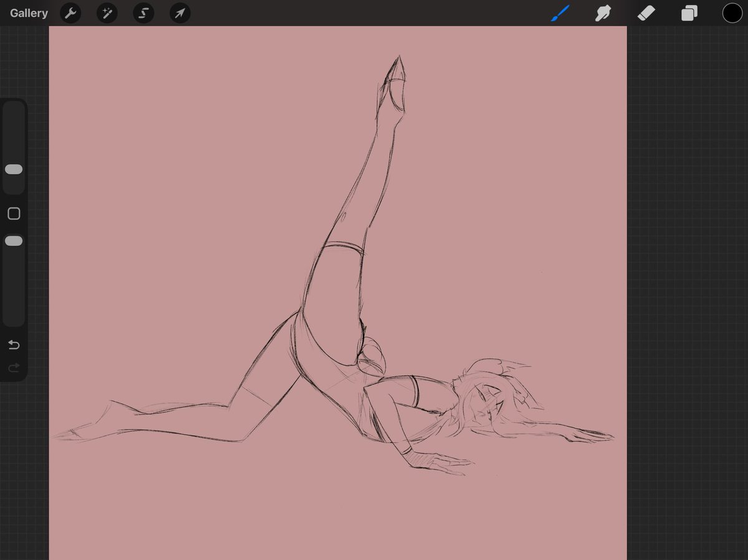The height and width of the screenshot is (560, 748).
Task: Switch to the Smudge tool
Action: pos(602,12)
